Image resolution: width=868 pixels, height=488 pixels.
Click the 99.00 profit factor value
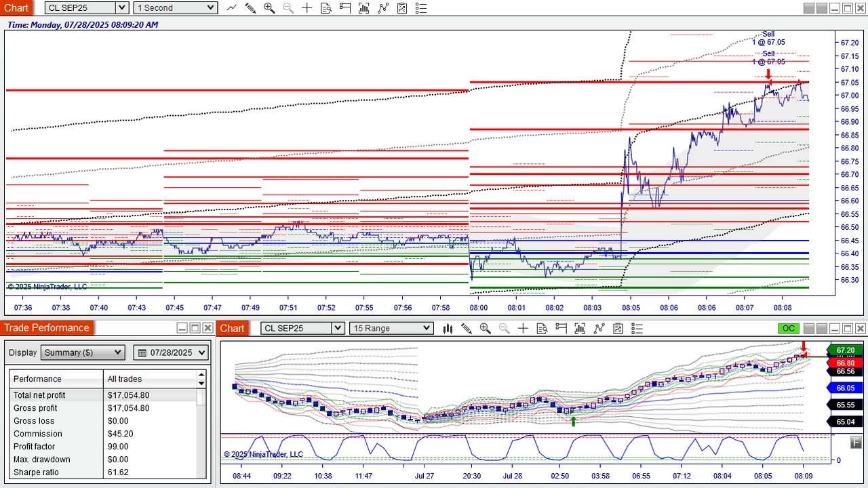(118, 447)
